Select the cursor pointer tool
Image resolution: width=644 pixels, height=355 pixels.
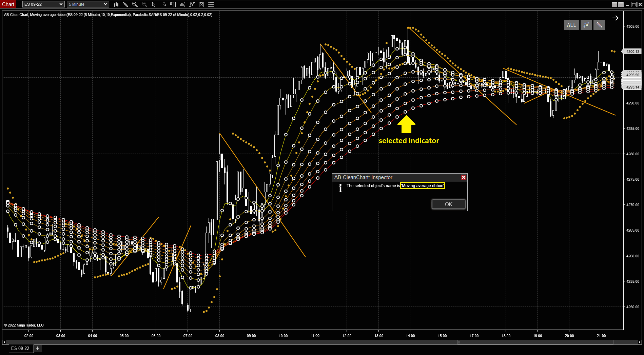(154, 4)
